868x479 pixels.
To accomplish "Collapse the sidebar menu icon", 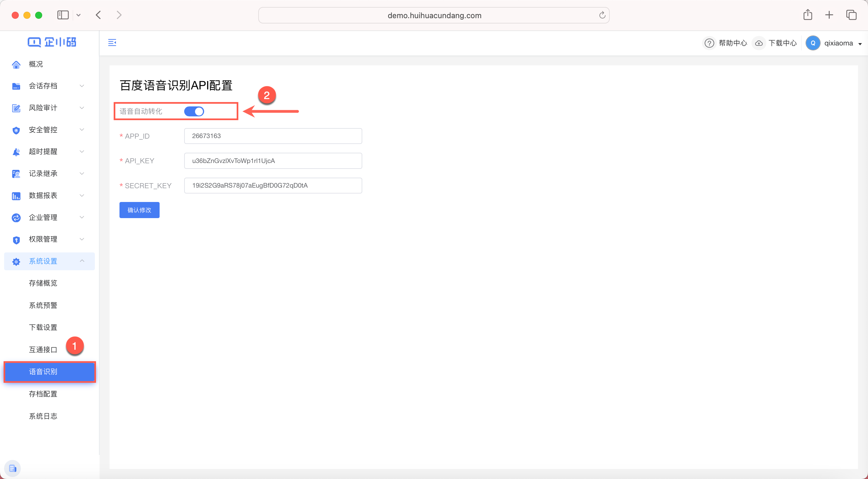I will [112, 43].
